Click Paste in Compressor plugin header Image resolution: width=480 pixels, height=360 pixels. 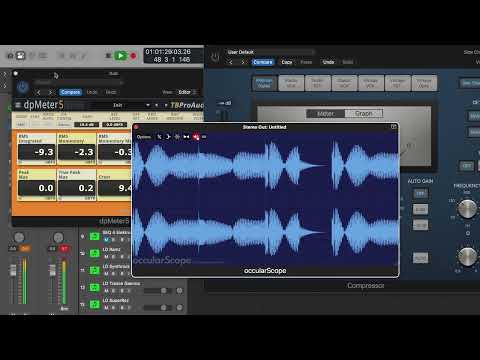point(306,62)
